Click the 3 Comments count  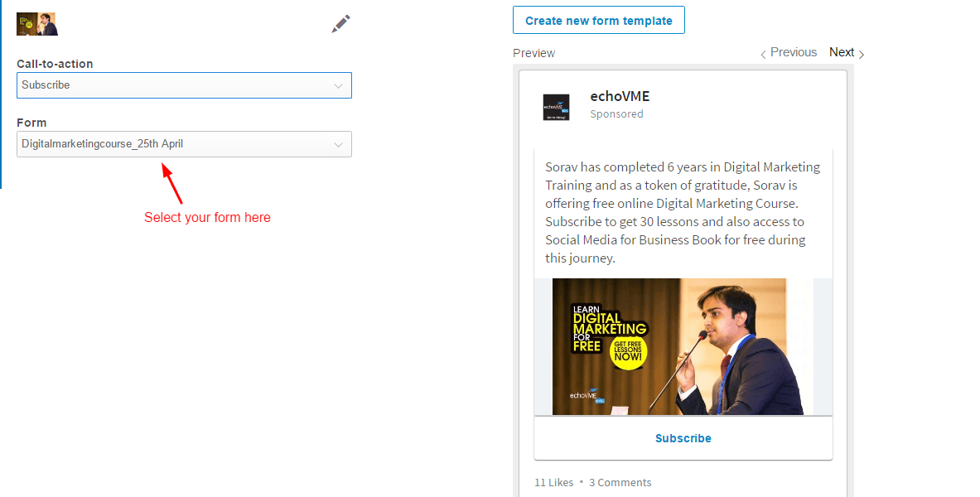click(620, 483)
